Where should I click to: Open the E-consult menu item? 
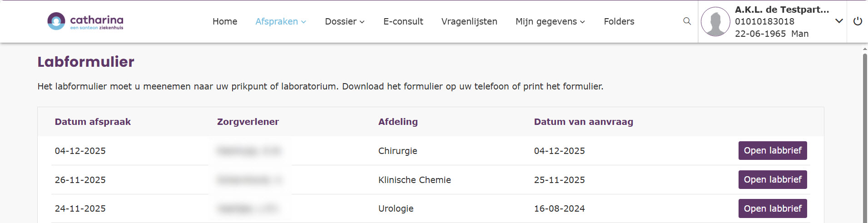(x=403, y=21)
